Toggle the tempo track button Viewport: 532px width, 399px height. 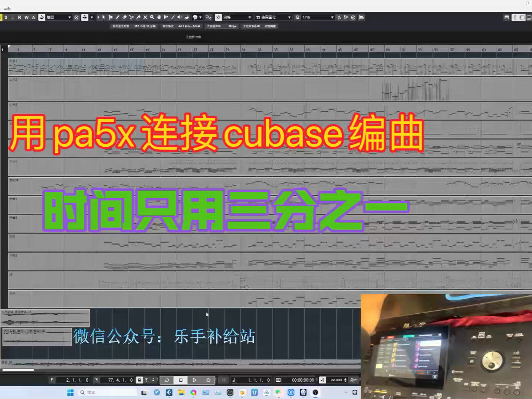pyautogui.click(x=322, y=380)
